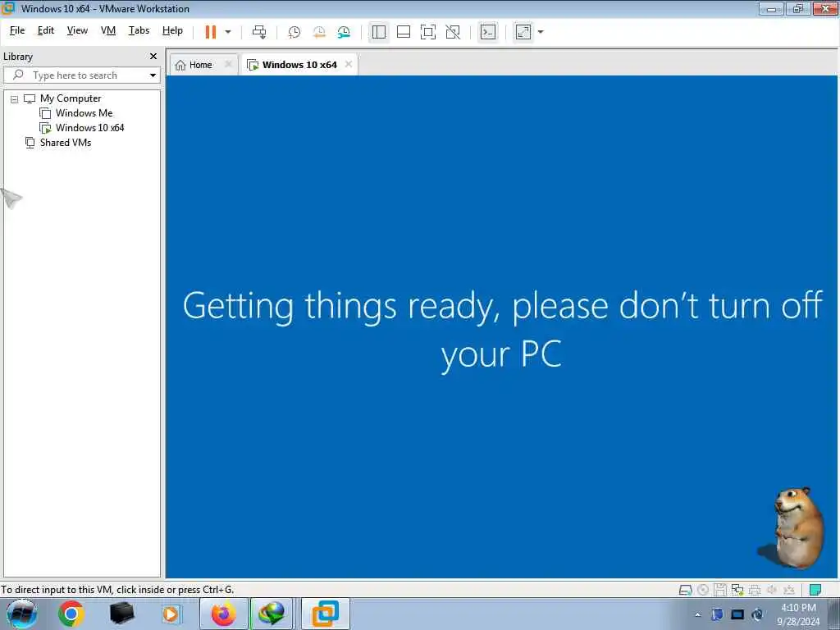Close the Windows 10 x64 tab
This screenshot has width=840, height=630.
point(349,64)
